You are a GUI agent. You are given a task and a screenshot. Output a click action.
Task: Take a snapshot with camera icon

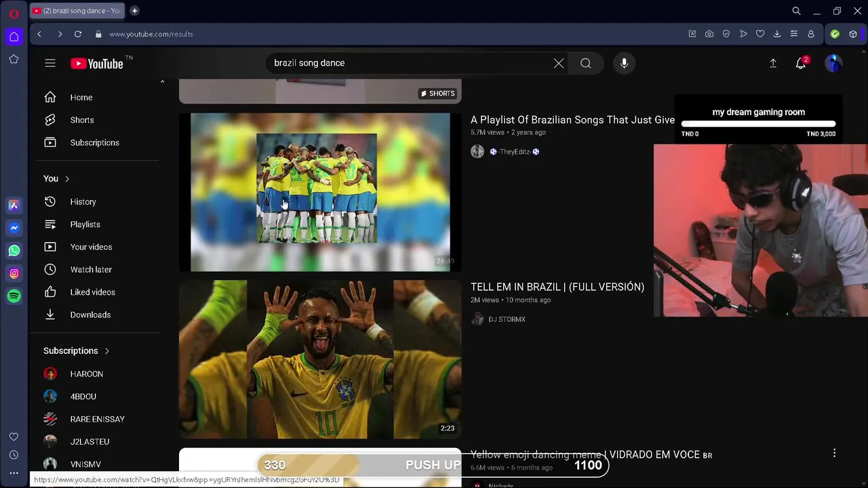[709, 34]
